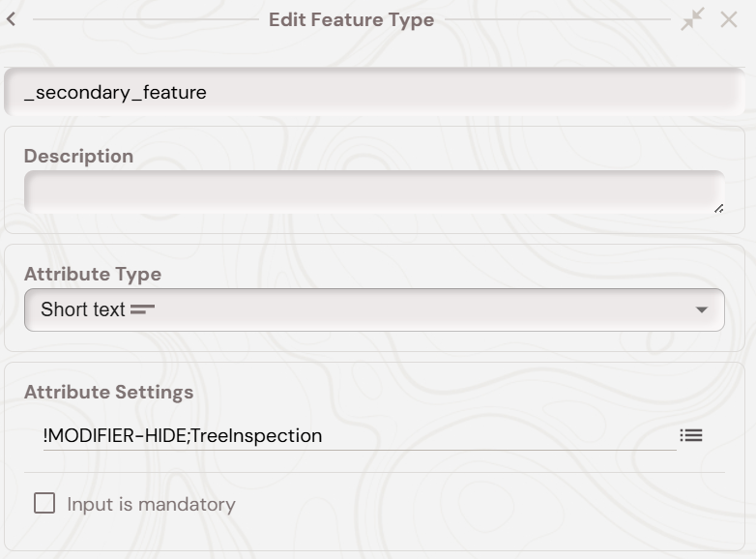Collapse the Edit Feature Type panel

pos(692,19)
